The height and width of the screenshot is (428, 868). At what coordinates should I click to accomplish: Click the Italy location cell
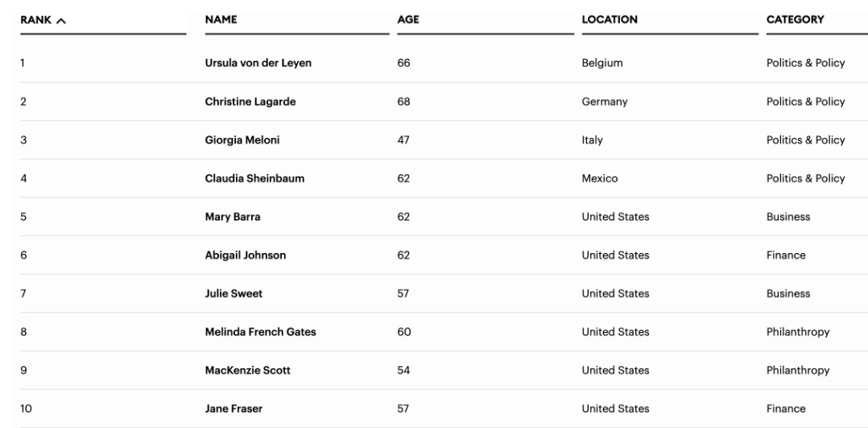point(592,140)
